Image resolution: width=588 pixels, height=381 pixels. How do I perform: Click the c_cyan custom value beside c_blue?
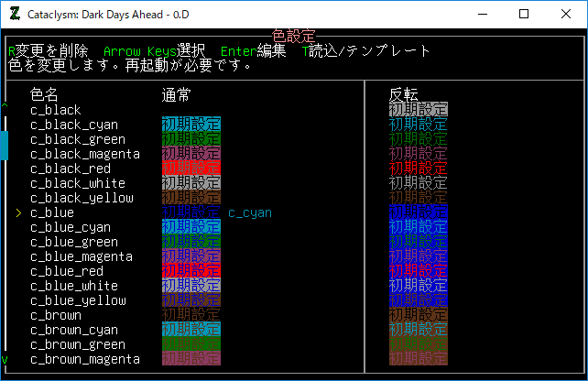click(249, 212)
